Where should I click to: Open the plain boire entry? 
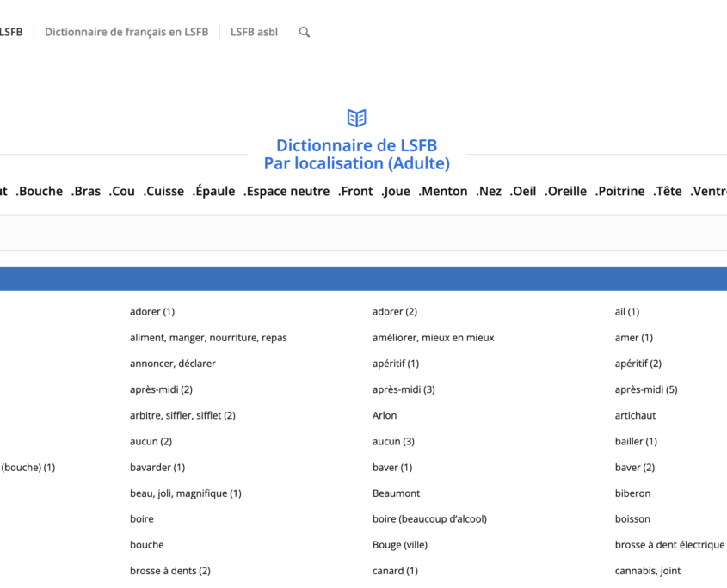tap(141, 519)
